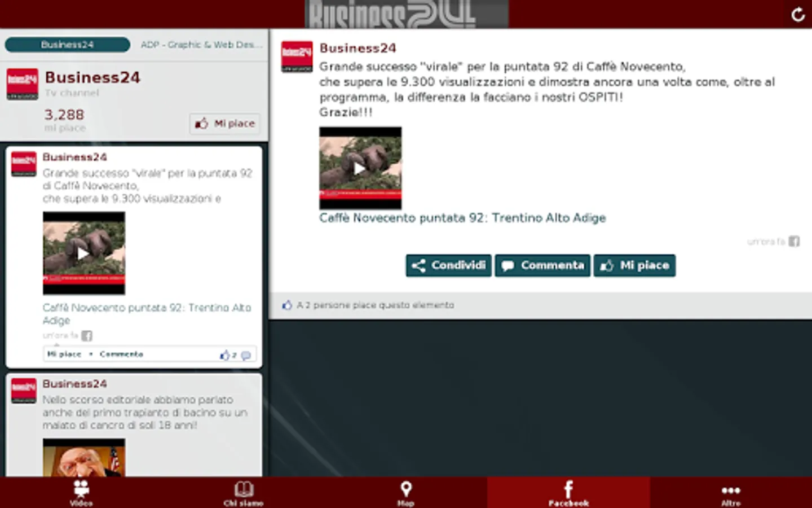Viewport: 812px width, 508px height.
Task: Open sidebar link Caffè Novecento puntata 92
Action: point(147,314)
